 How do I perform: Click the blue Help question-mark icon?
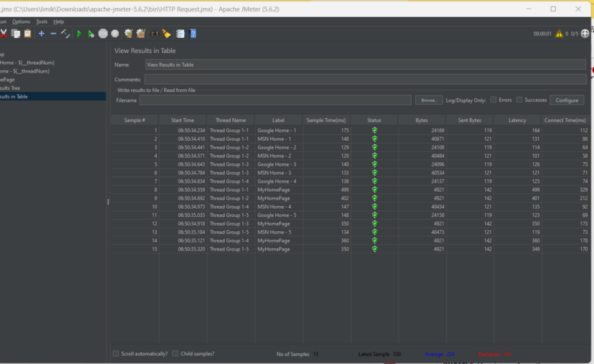tap(192, 34)
